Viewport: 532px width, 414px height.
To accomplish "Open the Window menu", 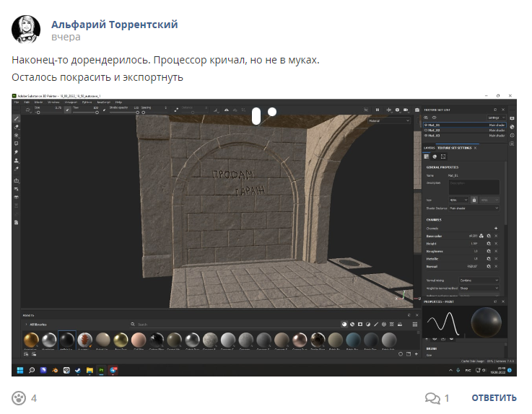I will click(53, 102).
